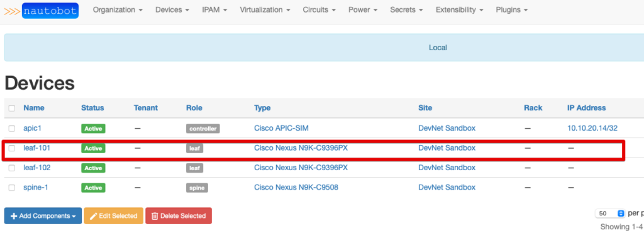Sort by Site column header
The width and height of the screenshot is (644, 248).
tap(425, 108)
